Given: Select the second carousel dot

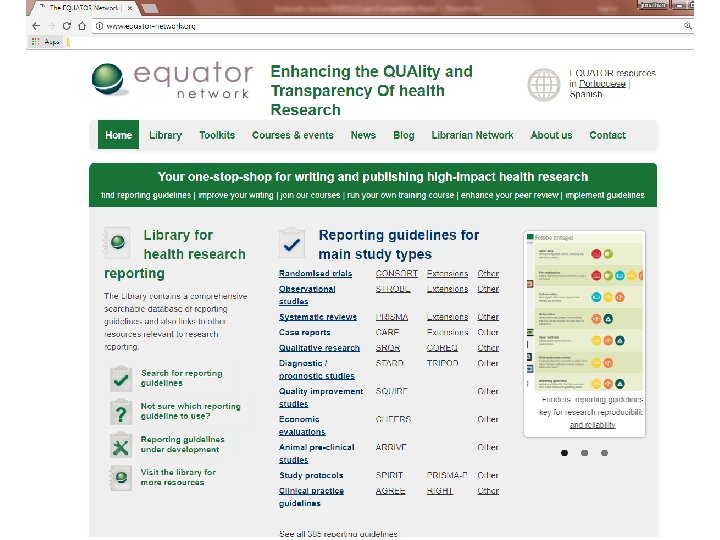Looking at the screenshot, I should (584, 453).
